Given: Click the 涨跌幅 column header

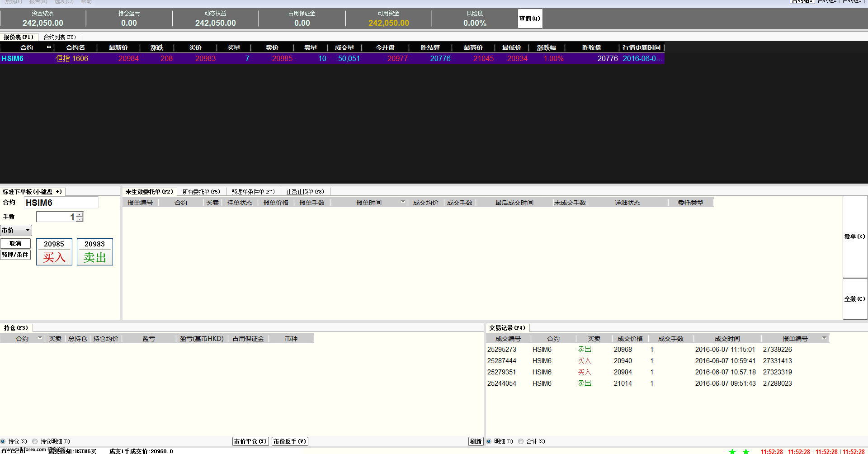Looking at the screenshot, I should tap(547, 47).
